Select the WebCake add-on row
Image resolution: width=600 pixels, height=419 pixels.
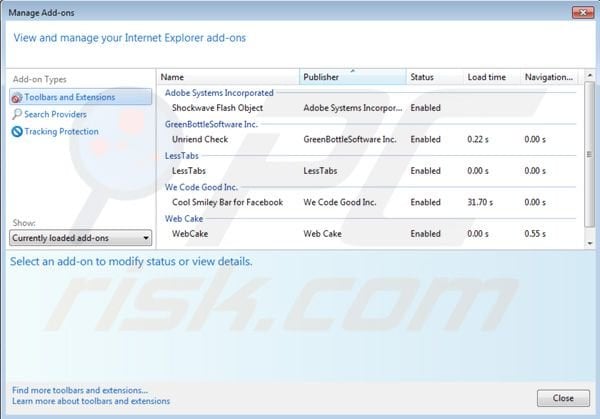tap(370, 233)
